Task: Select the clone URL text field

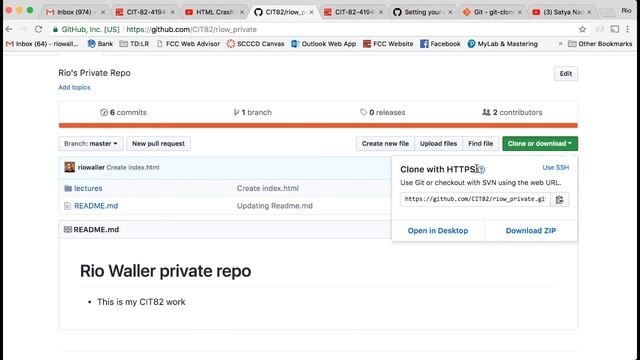Action: coord(475,199)
